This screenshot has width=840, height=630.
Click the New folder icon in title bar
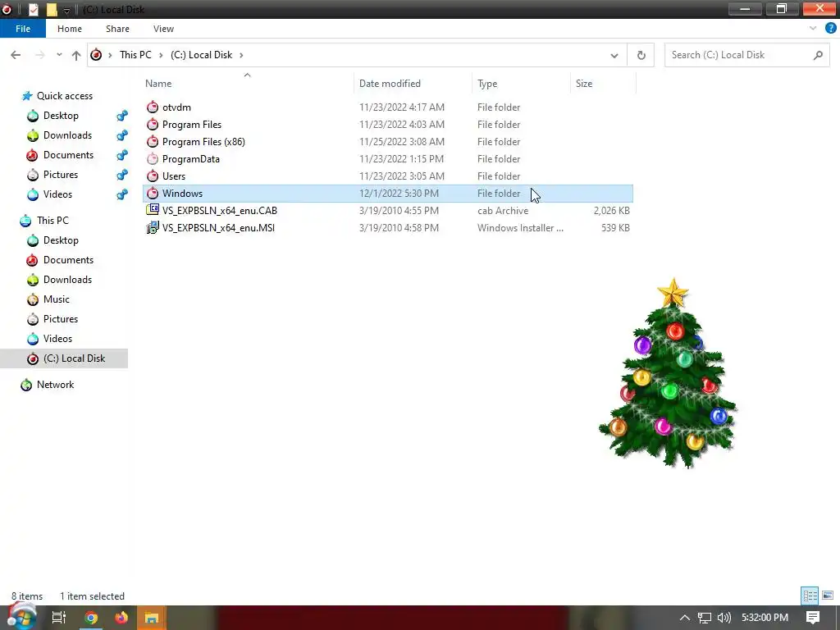[52, 10]
